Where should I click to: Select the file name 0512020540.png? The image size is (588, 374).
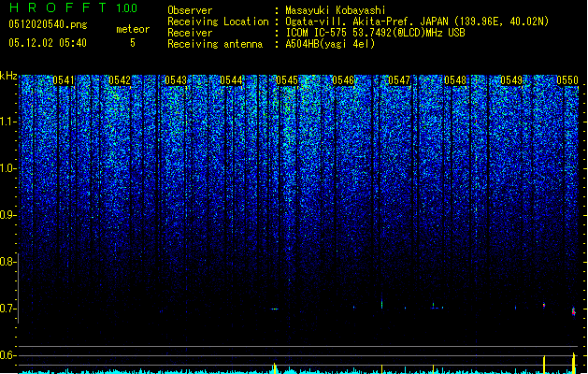[48, 24]
